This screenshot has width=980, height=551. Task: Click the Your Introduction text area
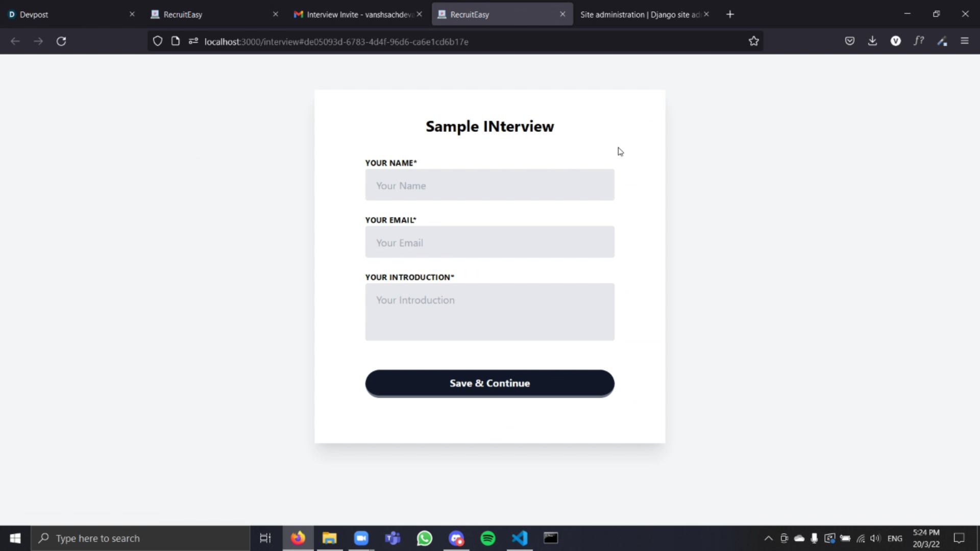click(x=489, y=312)
